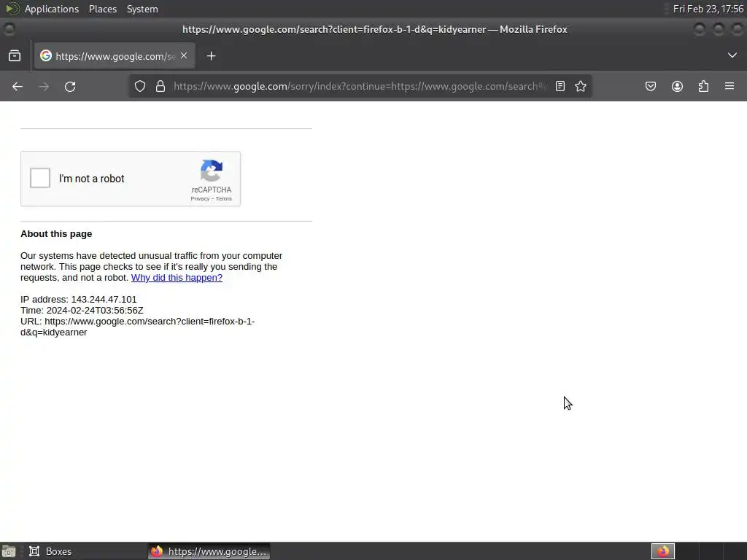Open the reCAPTCHA Privacy link
The width and height of the screenshot is (747, 560).
[x=200, y=199]
